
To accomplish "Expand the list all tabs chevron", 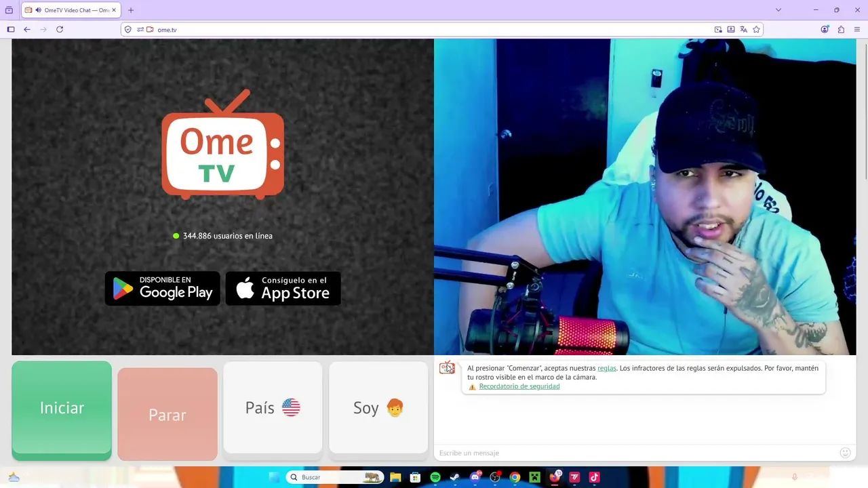I will coord(778,10).
